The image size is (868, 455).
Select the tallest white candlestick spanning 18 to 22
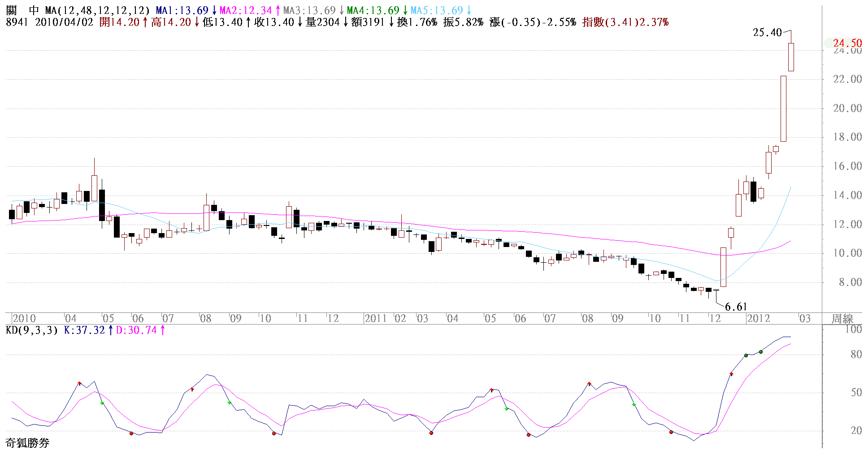pyautogui.click(x=783, y=108)
